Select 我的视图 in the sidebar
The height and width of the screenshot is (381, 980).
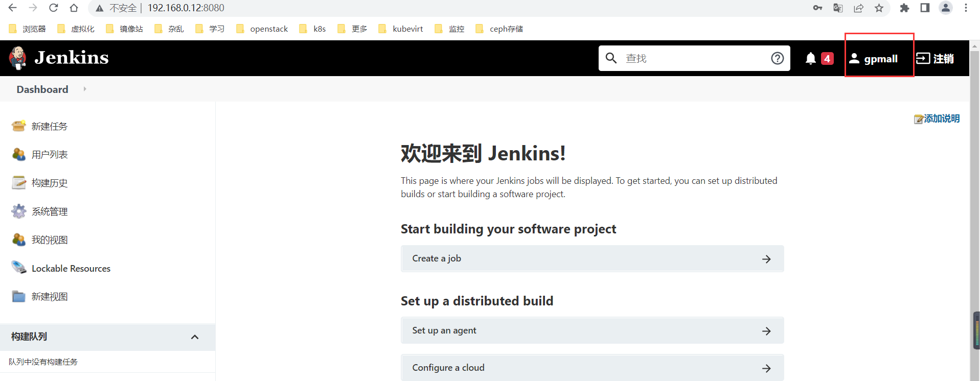(x=50, y=240)
